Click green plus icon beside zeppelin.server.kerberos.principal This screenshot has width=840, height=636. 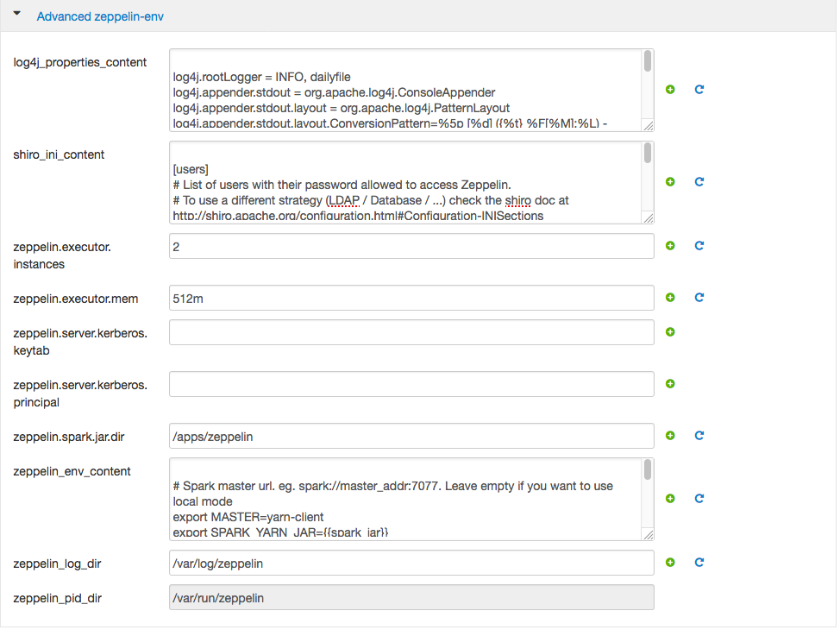pos(670,384)
